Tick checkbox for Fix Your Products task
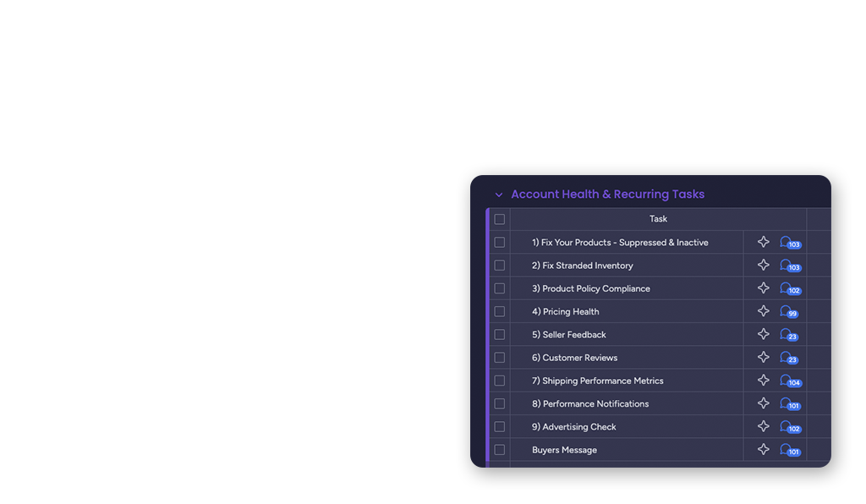Viewport: 866px width, 504px height. coord(500,243)
